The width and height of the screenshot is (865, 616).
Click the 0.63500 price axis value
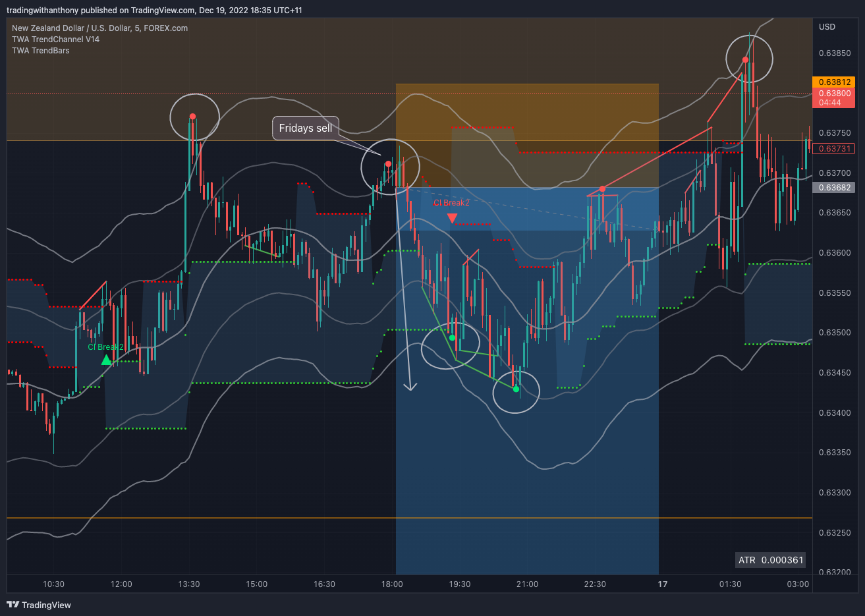click(x=835, y=333)
